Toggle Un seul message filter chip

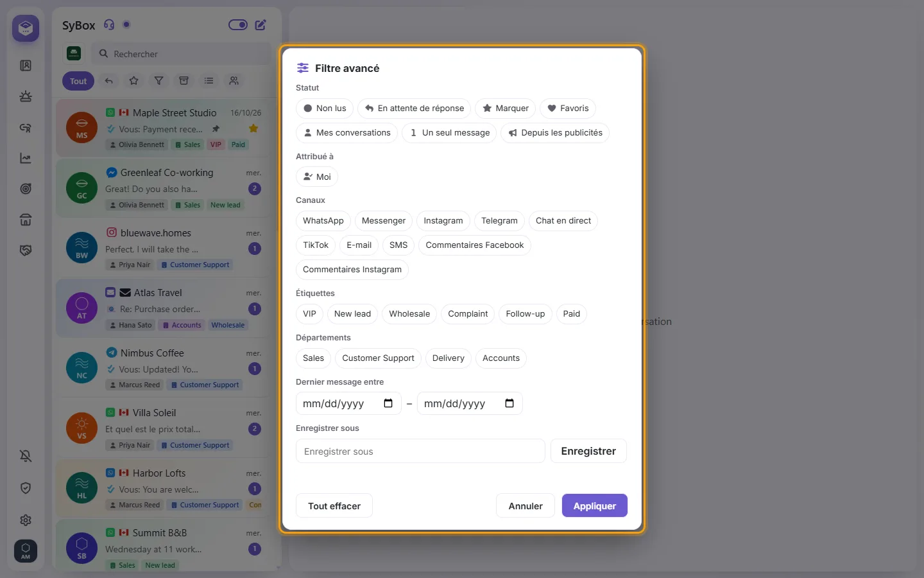449,133
